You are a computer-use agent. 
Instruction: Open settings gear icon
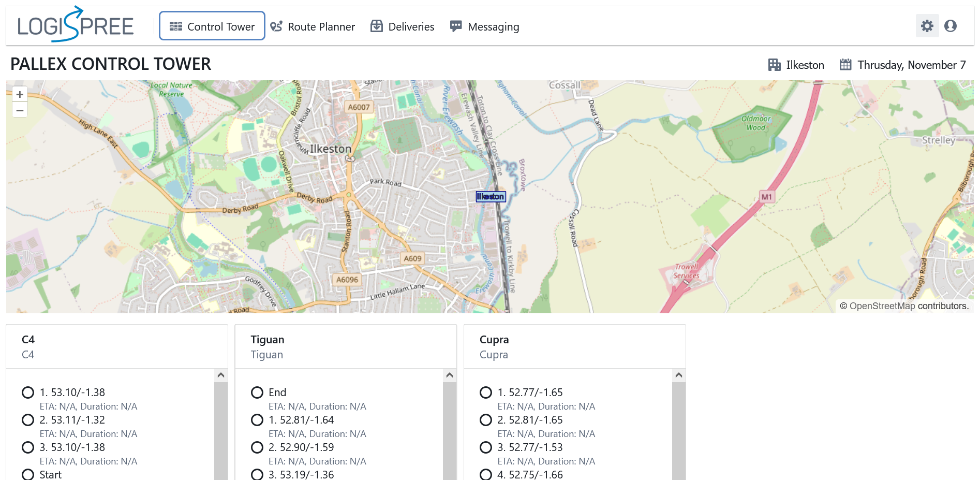(x=927, y=26)
